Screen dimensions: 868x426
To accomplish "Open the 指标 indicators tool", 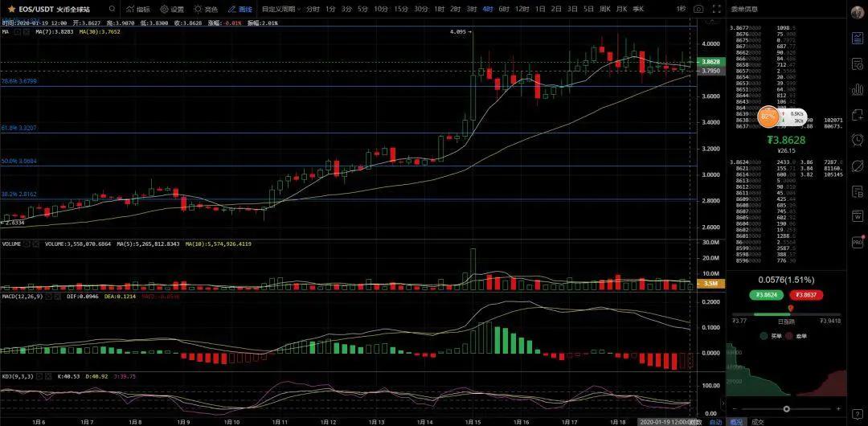I will click(x=138, y=9).
